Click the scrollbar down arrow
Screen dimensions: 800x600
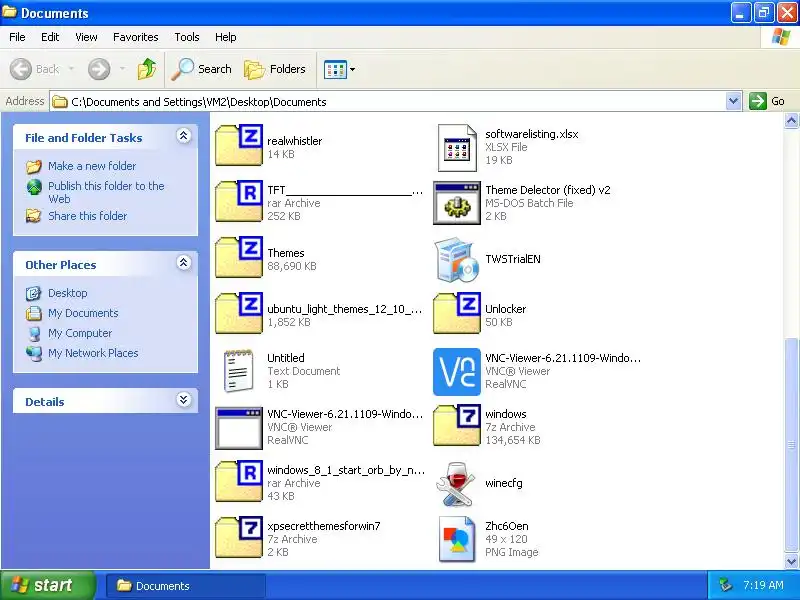click(791, 562)
